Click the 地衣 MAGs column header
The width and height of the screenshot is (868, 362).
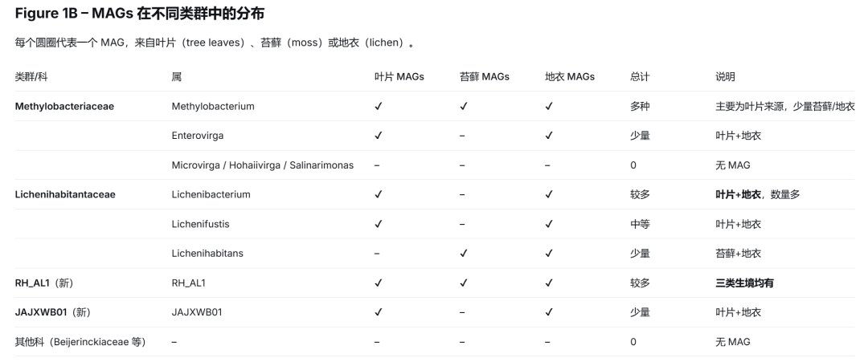[x=570, y=77]
